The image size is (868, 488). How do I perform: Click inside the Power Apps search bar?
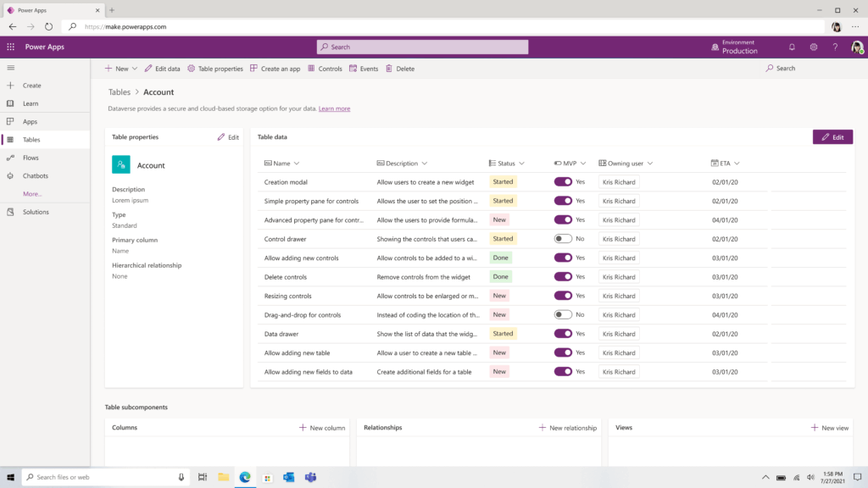(x=421, y=47)
